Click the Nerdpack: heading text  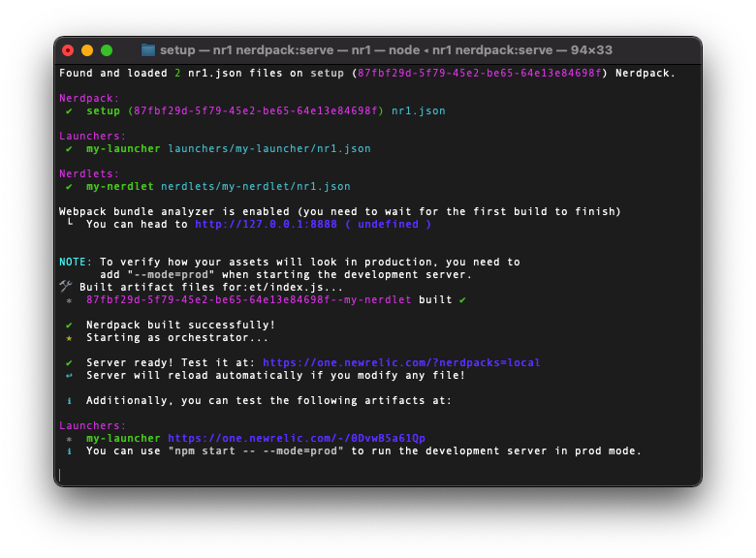coord(89,98)
